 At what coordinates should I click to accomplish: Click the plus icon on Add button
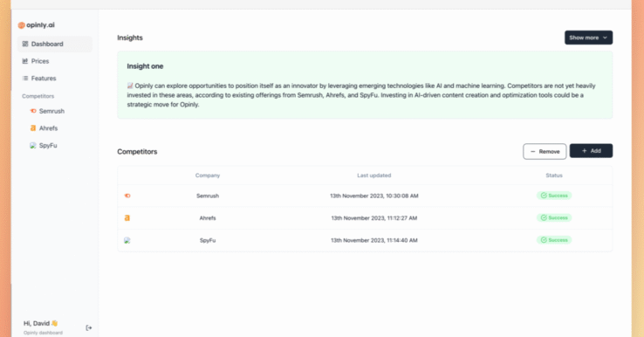(585, 151)
